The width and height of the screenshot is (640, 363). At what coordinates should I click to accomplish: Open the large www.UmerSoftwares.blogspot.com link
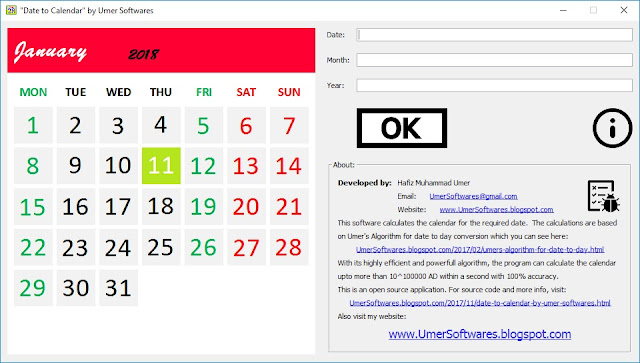[480, 334]
